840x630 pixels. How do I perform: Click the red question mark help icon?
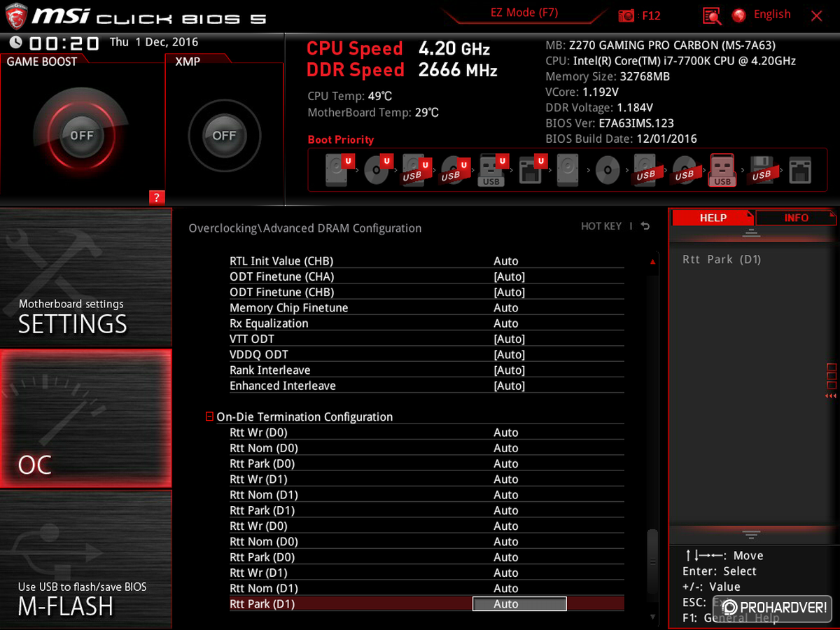click(x=156, y=197)
